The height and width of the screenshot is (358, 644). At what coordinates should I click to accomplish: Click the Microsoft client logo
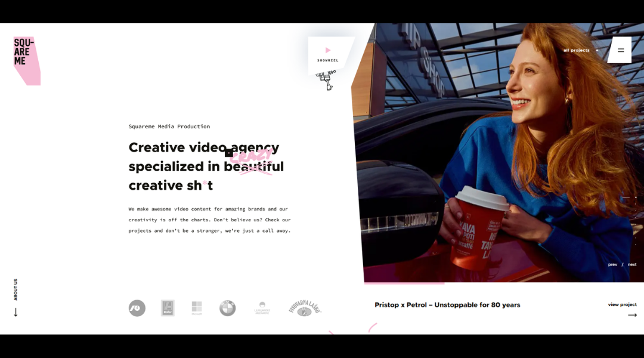pyautogui.click(x=197, y=308)
